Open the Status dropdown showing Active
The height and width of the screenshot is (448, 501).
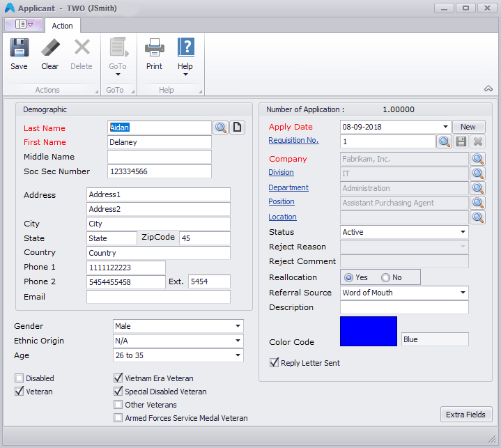click(x=463, y=232)
